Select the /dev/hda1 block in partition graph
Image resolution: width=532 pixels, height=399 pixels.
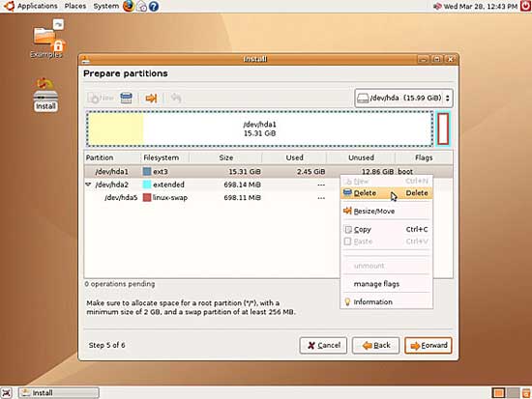coord(259,128)
